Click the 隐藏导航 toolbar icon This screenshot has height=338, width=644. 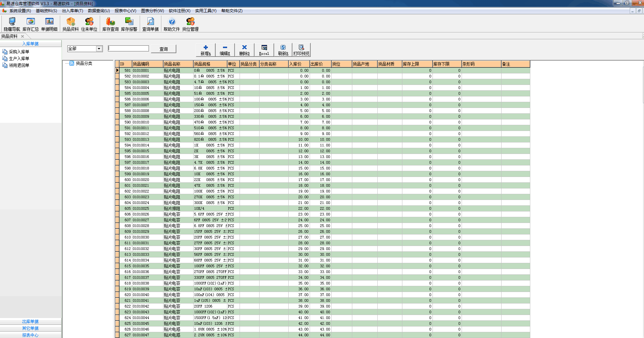tap(12, 24)
